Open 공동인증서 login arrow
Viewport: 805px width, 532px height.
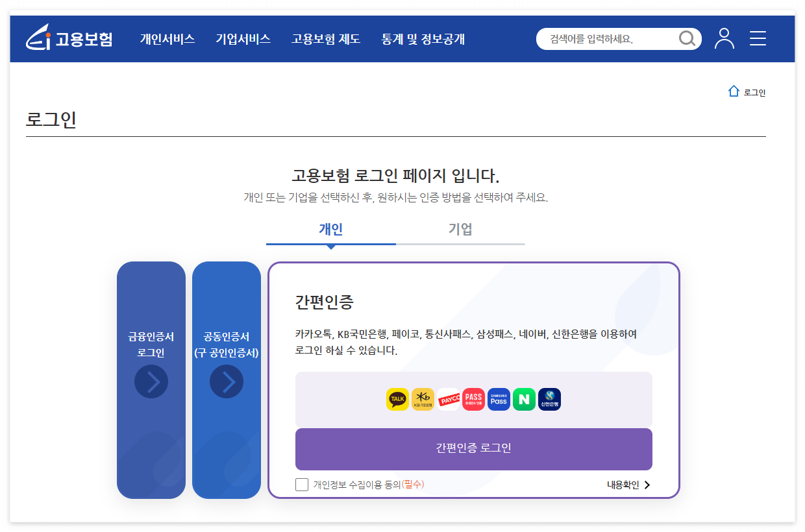point(227,381)
